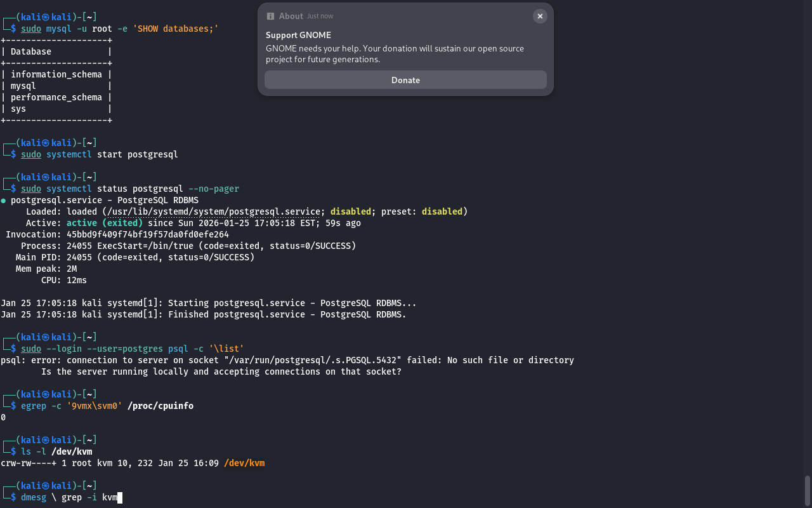Click the Support GNOME notification title
Viewport: 812px width, 508px height.
pyautogui.click(x=298, y=35)
